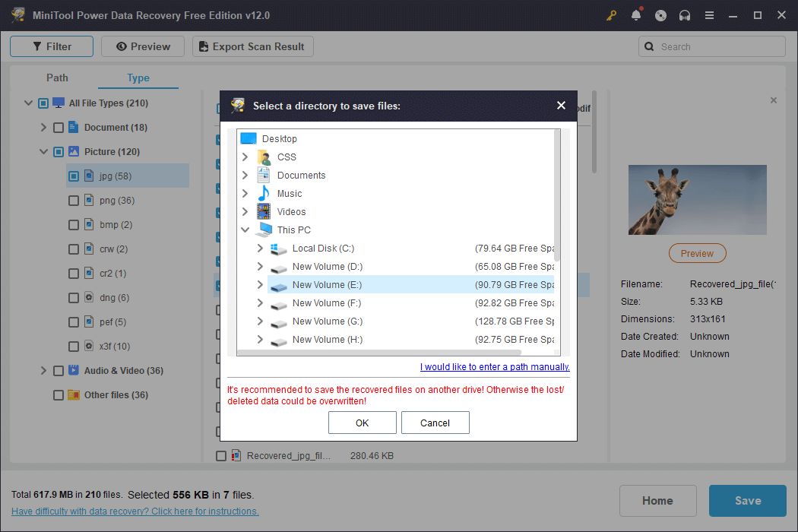Click the giraffe preview thumbnail
798x532 pixels.
point(697,199)
